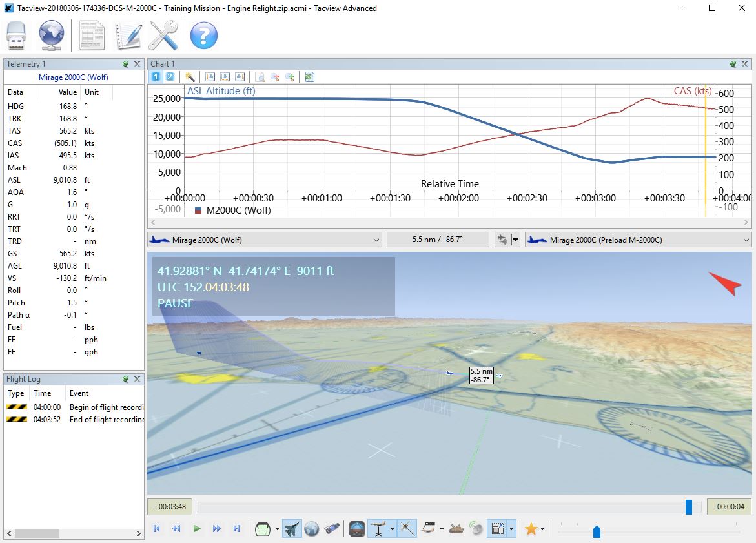Viewport: 756px width, 543px height.
Task: Close the Flight Log panel
Action: [x=138, y=379]
